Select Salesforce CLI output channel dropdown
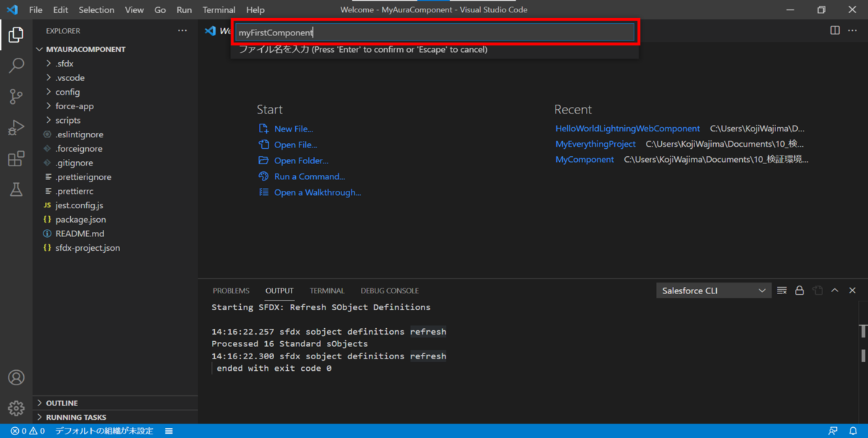The height and width of the screenshot is (438, 868). point(713,291)
